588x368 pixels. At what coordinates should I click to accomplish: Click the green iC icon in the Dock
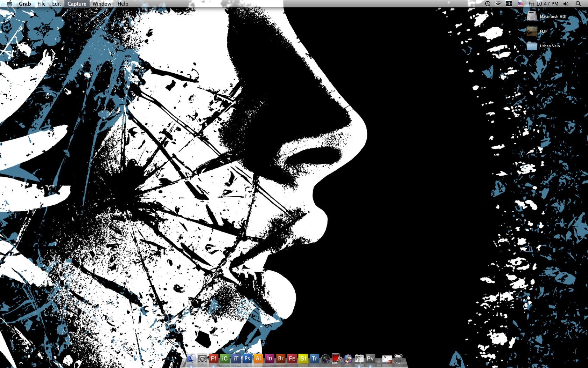[225, 358]
